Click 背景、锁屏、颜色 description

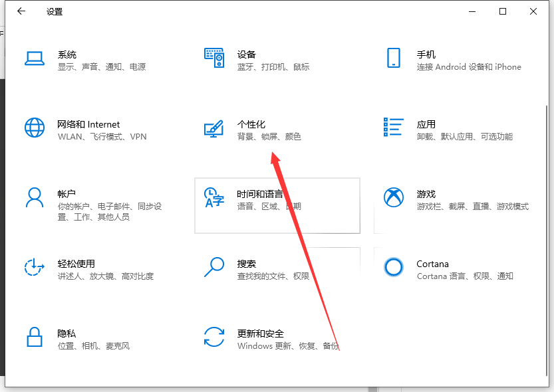click(x=269, y=137)
